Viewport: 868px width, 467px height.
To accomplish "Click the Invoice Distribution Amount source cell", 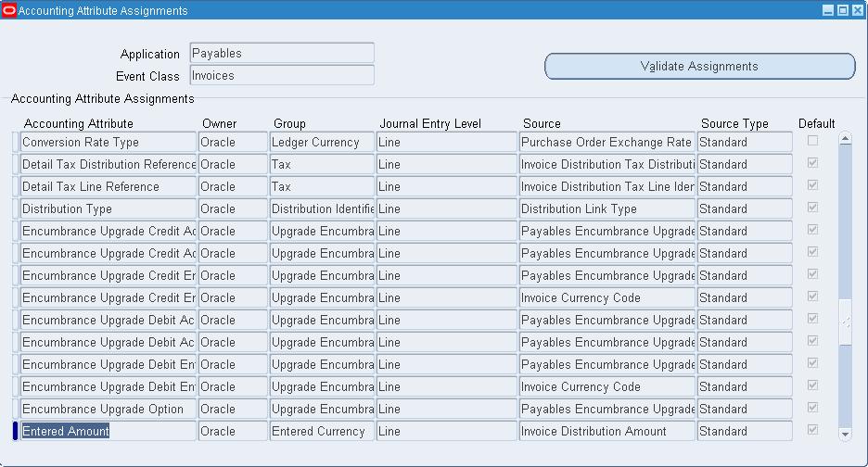I will [x=606, y=431].
